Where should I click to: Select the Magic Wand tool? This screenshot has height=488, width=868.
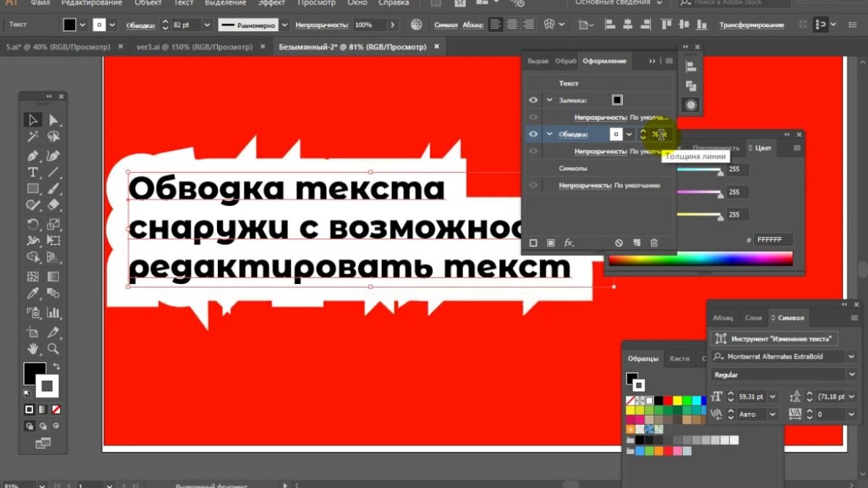33,137
